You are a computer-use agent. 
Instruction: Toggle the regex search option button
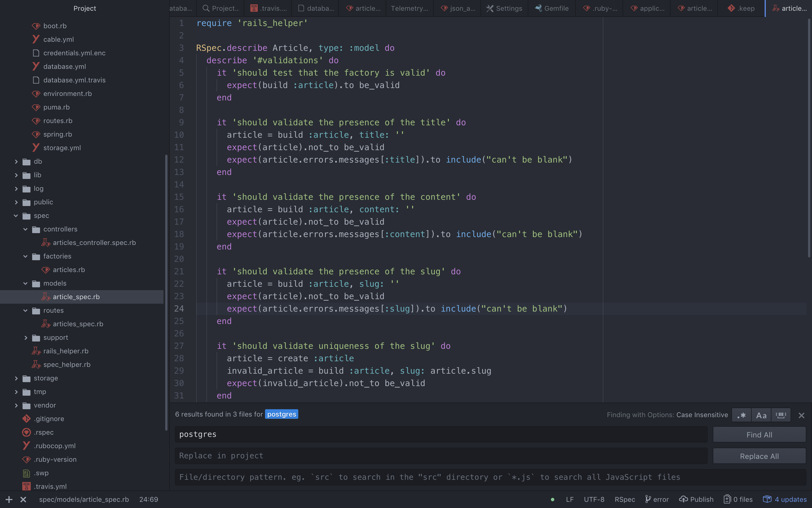pyautogui.click(x=741, y=415)
